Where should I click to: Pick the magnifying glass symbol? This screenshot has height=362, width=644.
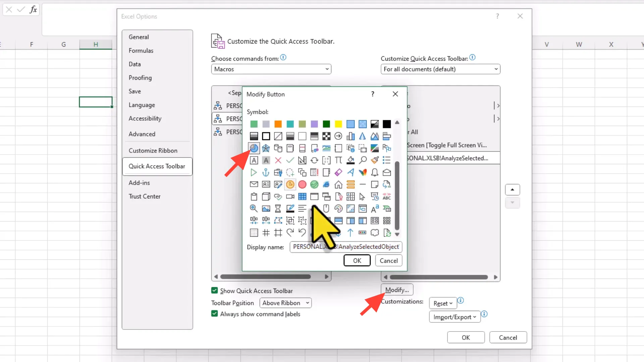(253, 208)
